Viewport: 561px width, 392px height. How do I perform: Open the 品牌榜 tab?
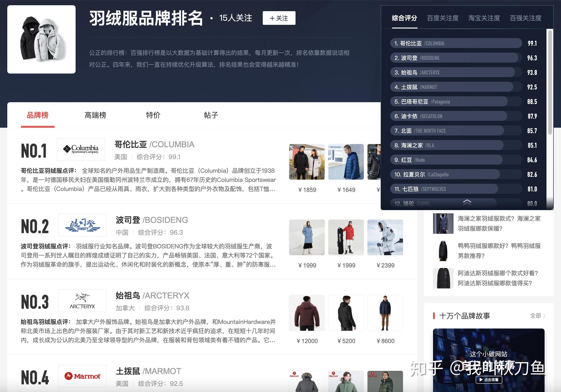point(38,115)
